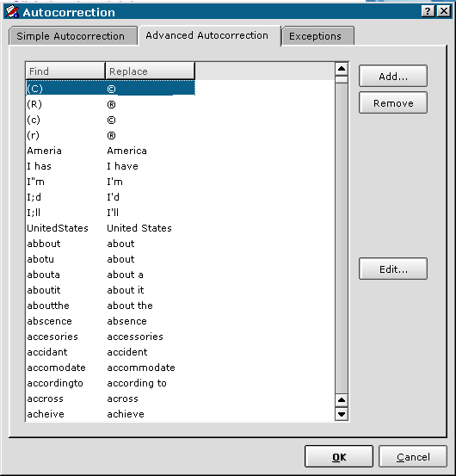Click the replacement 'accommodate'
Screen dimensions: 456x476
(141, 368)
